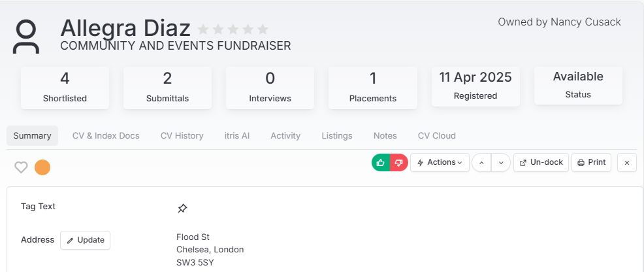Screen dimensions: 644x272
Task: Go to next record with down chevron
Action: coord(501,163)
